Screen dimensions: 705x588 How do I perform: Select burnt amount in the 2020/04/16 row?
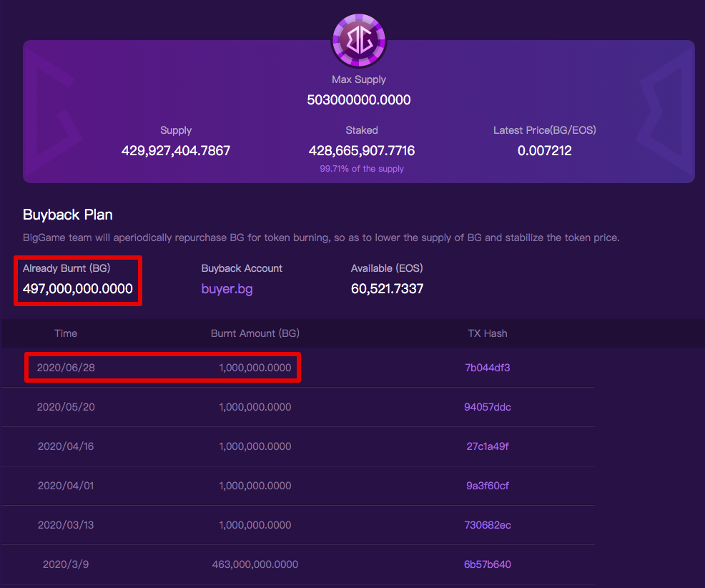255,446
